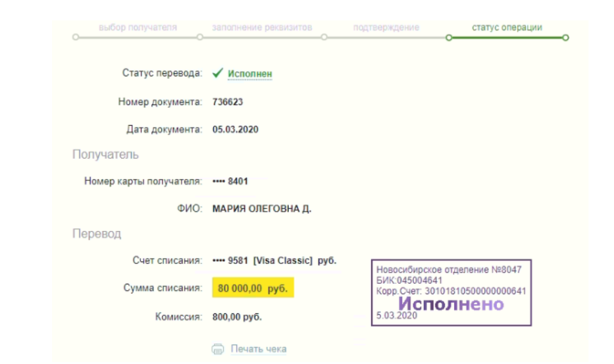614x364 pixels.
Task: Click recipient card number •••• 8401
Action: (x=230, y=182)
